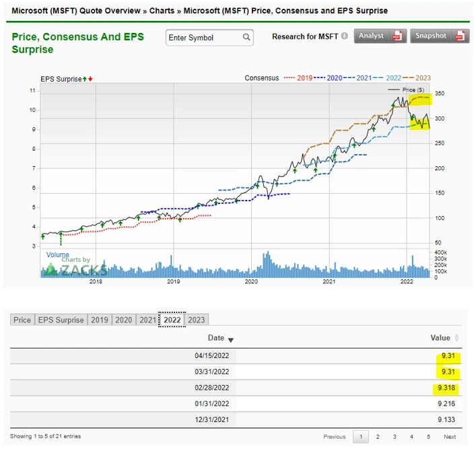Open the Microsoft (MSFT) Quote Overview breadcrumb

point(76,11)
